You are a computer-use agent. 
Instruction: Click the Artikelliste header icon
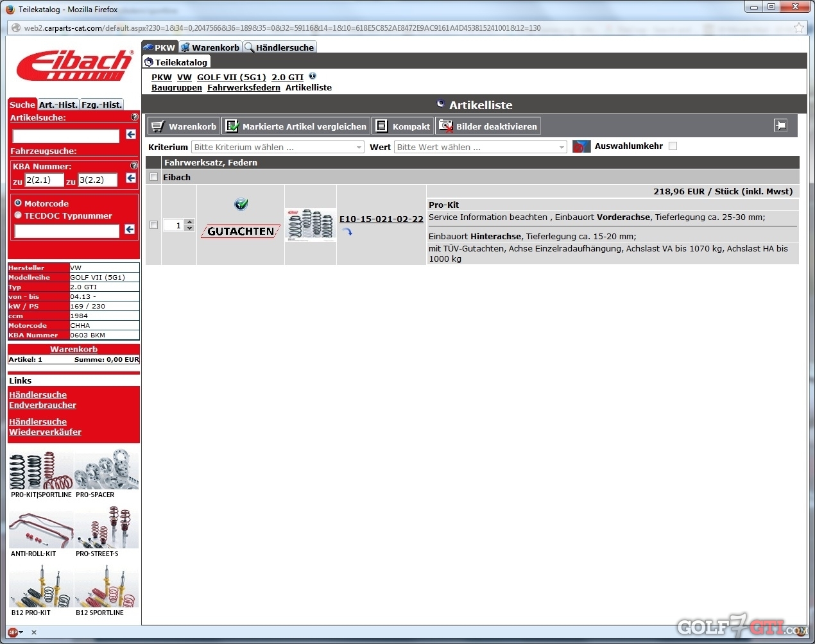441,103
